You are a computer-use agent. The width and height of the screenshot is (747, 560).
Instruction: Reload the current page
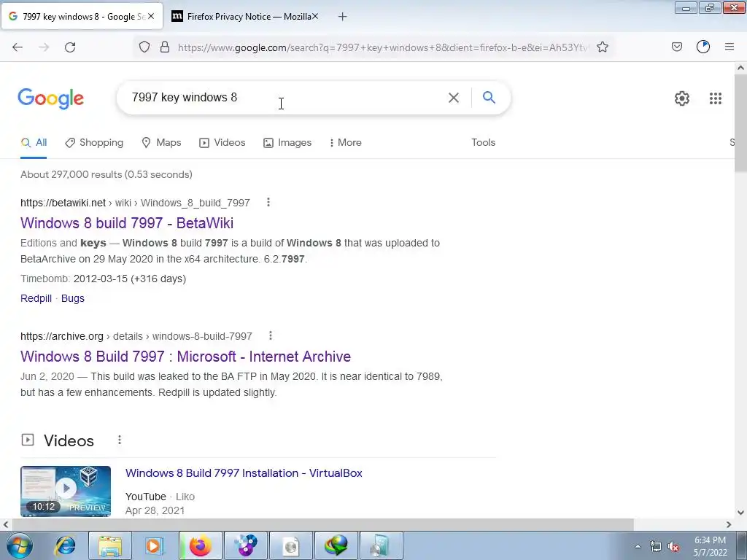[x=70, y=47]
